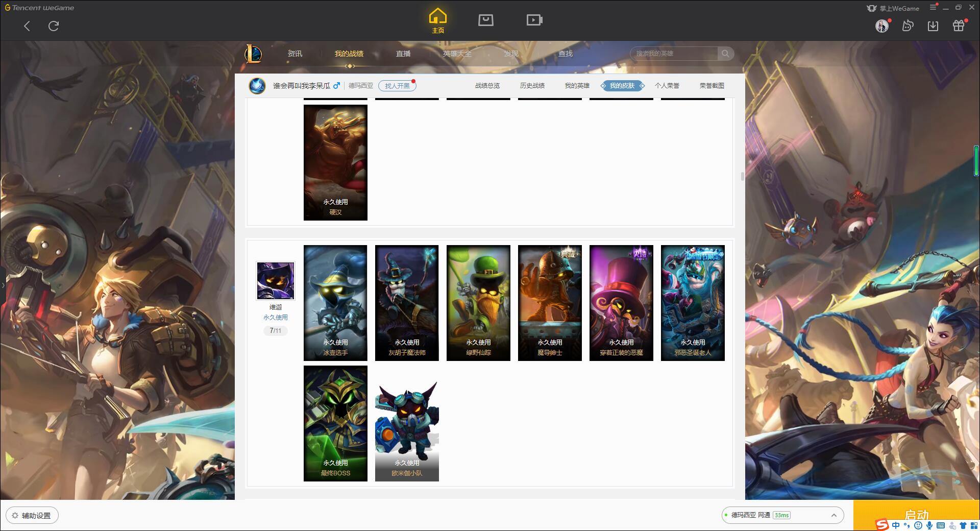The height and width of the screenshot is (531, 980).
Task: Open the 穿着正装的恶魔 skin card
Action: point(621,303)
